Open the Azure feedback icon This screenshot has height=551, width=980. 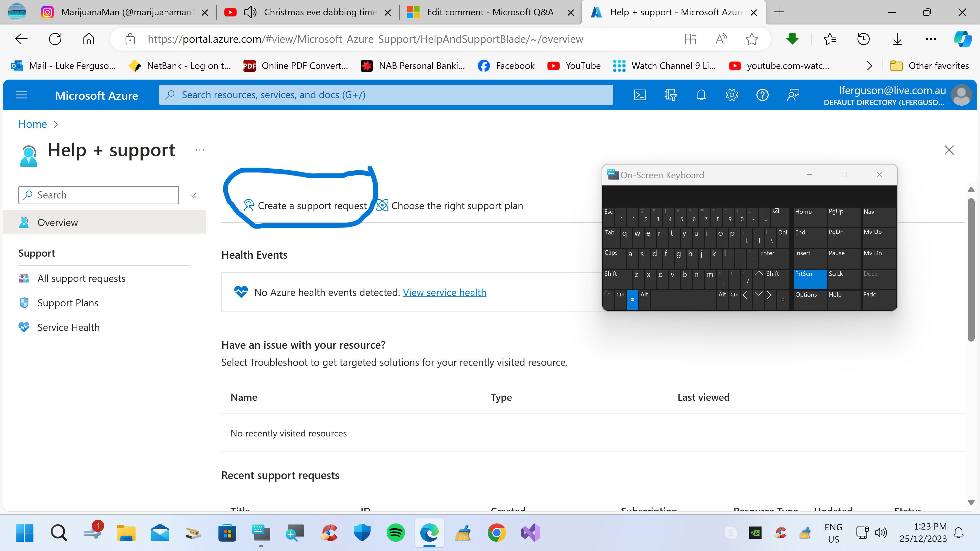click(x=793, y=95)
